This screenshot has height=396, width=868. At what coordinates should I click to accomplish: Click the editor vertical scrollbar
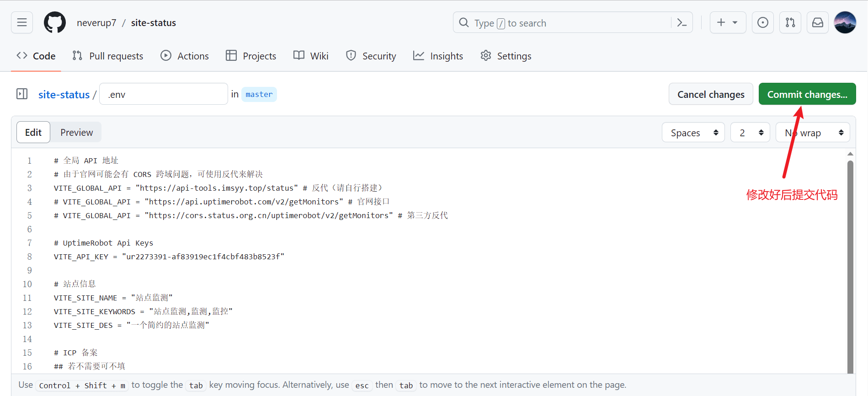(850, 265)
